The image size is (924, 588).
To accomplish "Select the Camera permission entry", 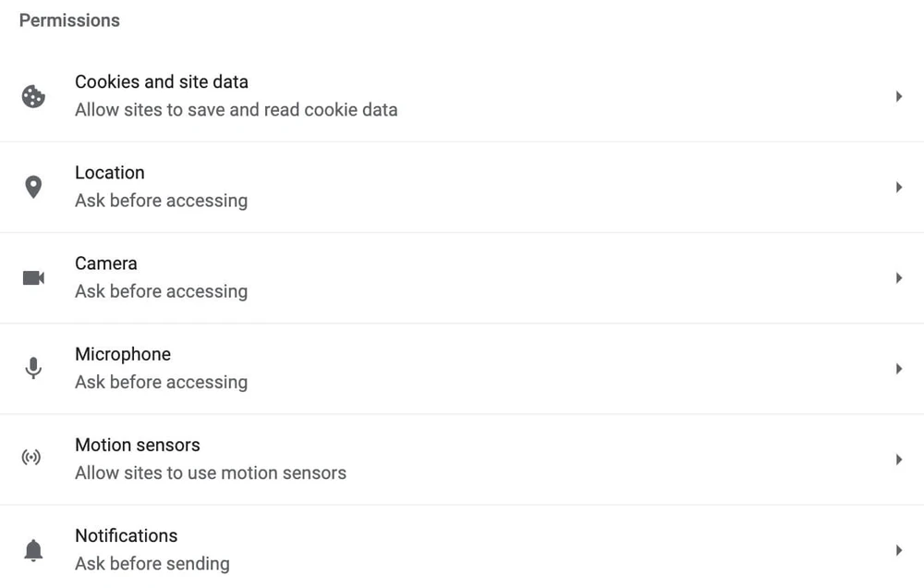I will click(x=106, y=263).
